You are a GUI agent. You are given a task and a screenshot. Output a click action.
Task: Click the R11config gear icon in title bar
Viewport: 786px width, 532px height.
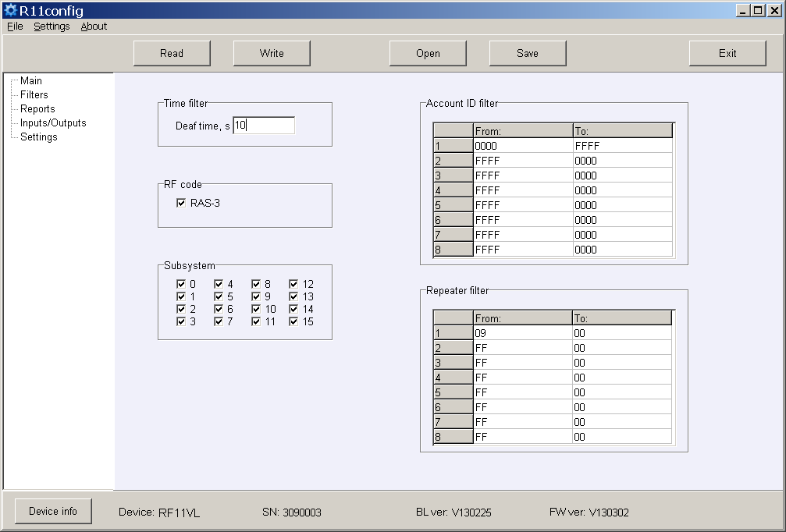[10, 11]
